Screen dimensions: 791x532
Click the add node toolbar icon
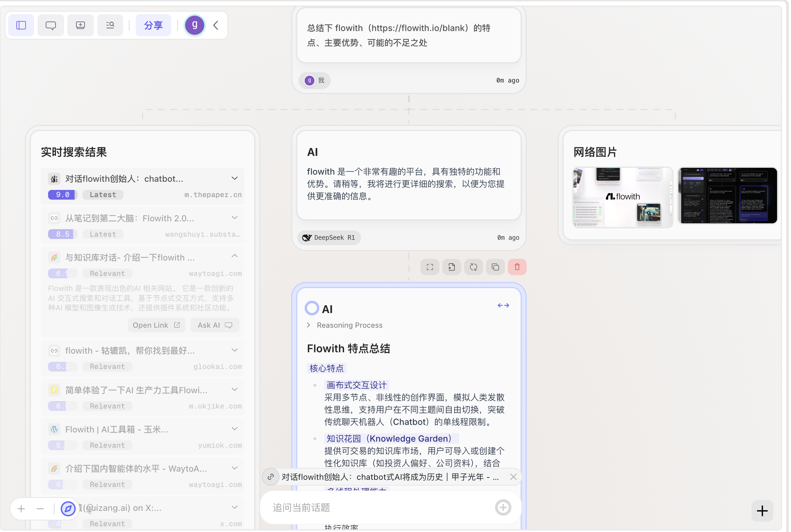pos(80,25)
